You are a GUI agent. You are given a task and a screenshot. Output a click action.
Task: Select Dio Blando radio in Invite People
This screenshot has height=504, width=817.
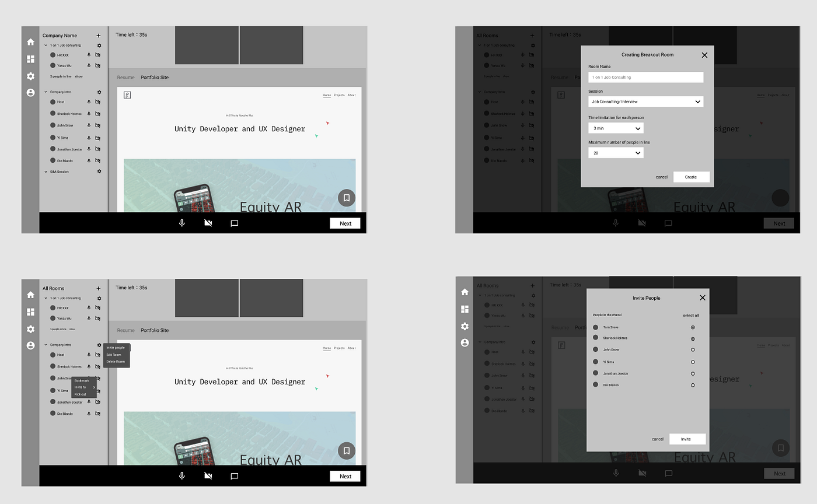693,385
